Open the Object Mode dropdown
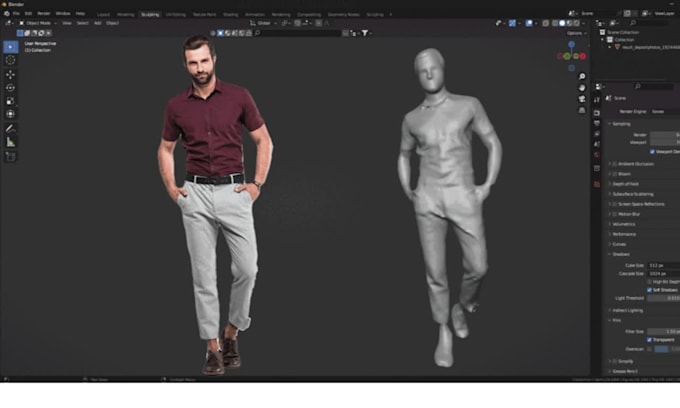 point(38,23)
